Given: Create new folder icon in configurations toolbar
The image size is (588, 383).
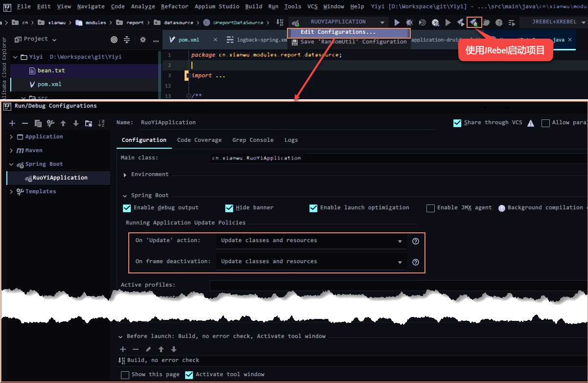Looking at the screenshot, I should (89, 123).
